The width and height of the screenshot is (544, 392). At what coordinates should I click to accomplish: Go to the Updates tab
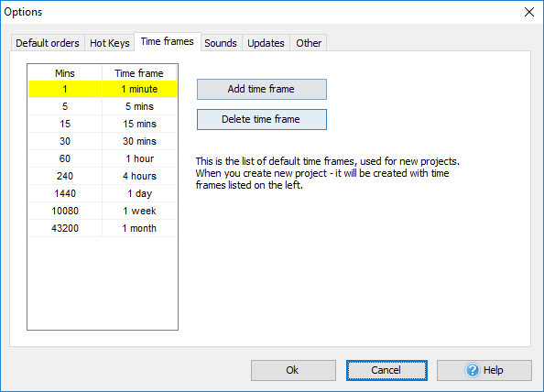click(266, 43)
